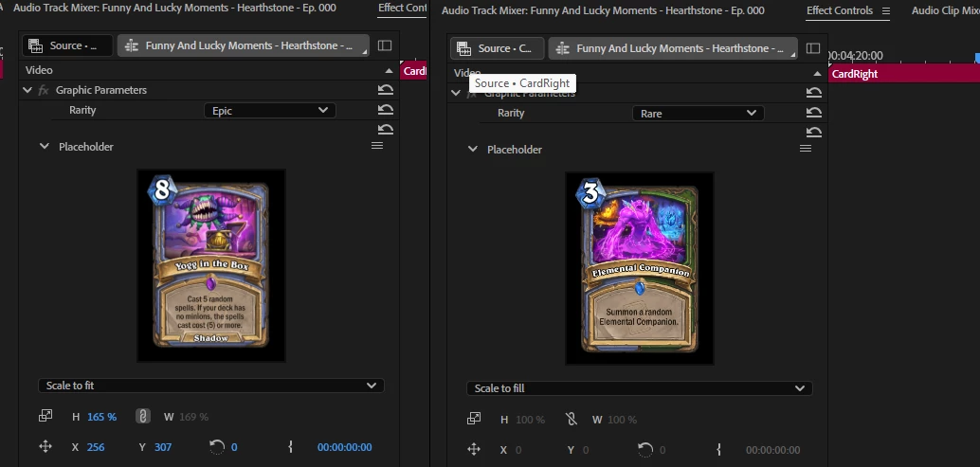
Task: Edit the height value 165 %
Action: tap(101, 417)
